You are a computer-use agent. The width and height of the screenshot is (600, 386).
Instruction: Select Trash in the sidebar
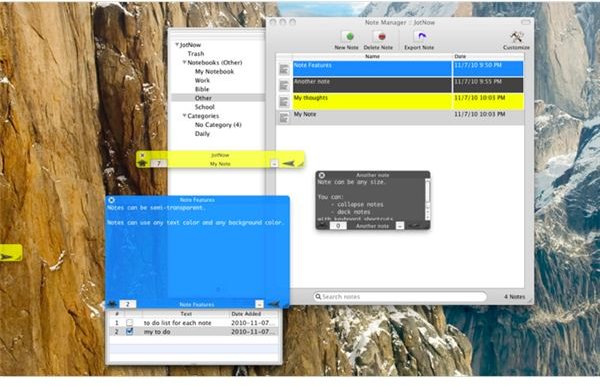pyautogui.click(x=196, y=54)
